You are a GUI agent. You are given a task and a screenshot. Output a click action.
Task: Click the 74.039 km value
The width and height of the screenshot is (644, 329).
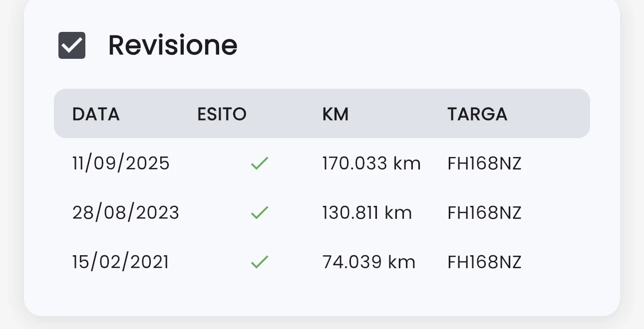(x=369, y=262)
